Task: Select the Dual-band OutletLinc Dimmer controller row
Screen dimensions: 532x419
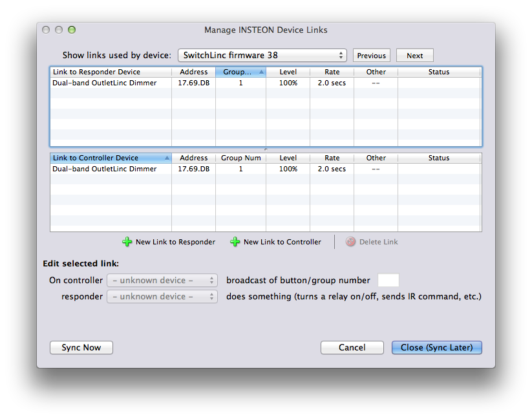Action: tap(266, 169)
